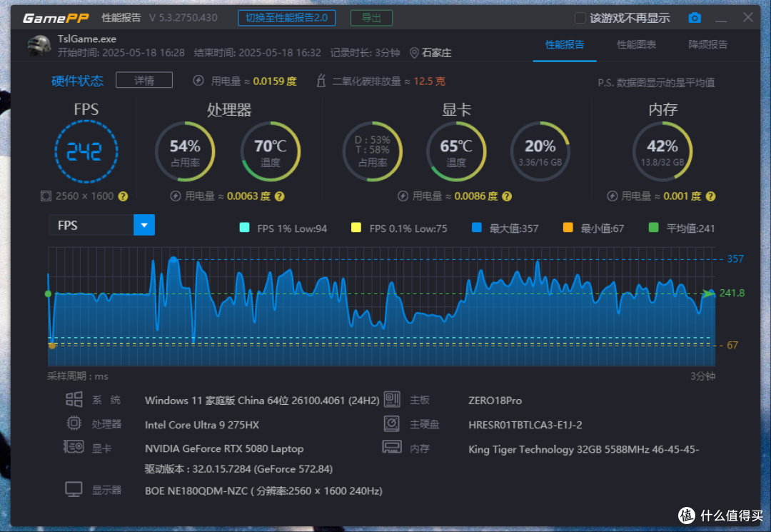This screenshot has height=532, width=771.
Task: Click power icon beside GPU 用电量
Action: pos(403,196)
